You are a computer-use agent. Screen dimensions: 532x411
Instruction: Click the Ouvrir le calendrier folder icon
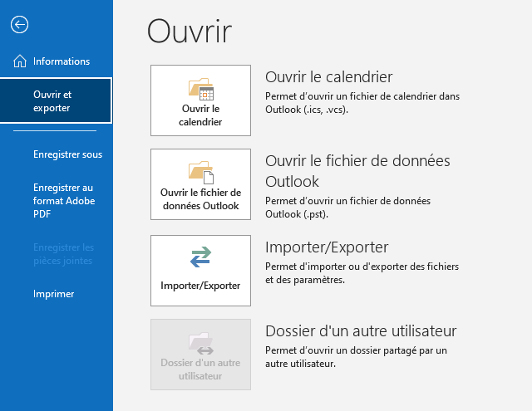click(x=201, y=89)
